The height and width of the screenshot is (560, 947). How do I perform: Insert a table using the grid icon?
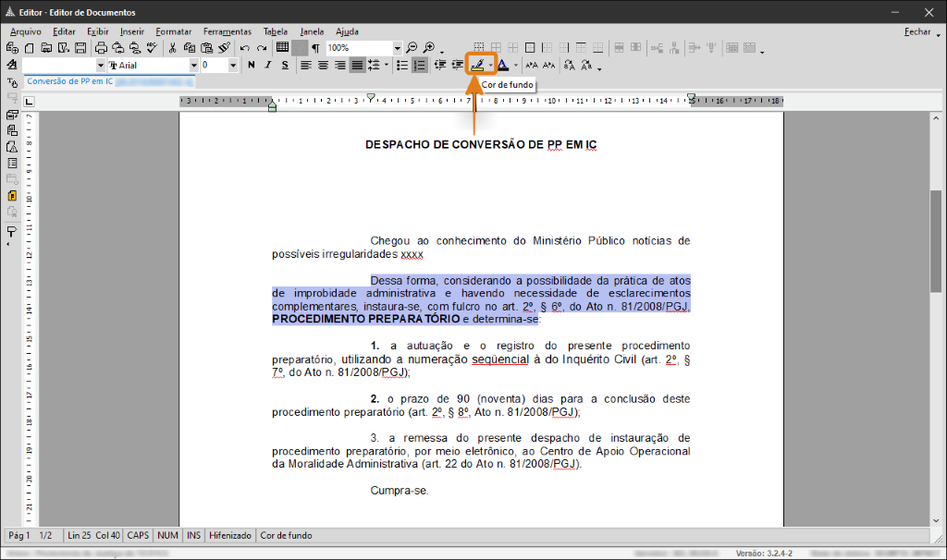(282, 48)
